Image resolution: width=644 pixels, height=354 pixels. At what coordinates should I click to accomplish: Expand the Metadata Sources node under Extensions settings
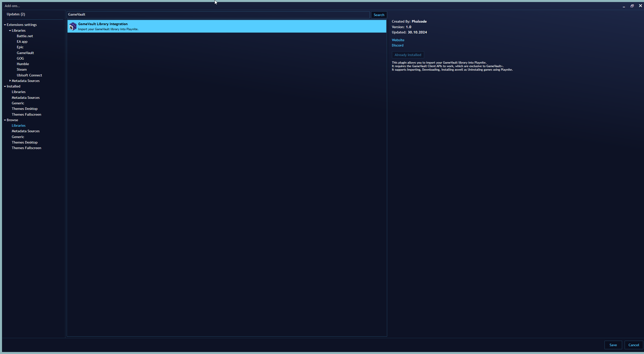[10, 81]
